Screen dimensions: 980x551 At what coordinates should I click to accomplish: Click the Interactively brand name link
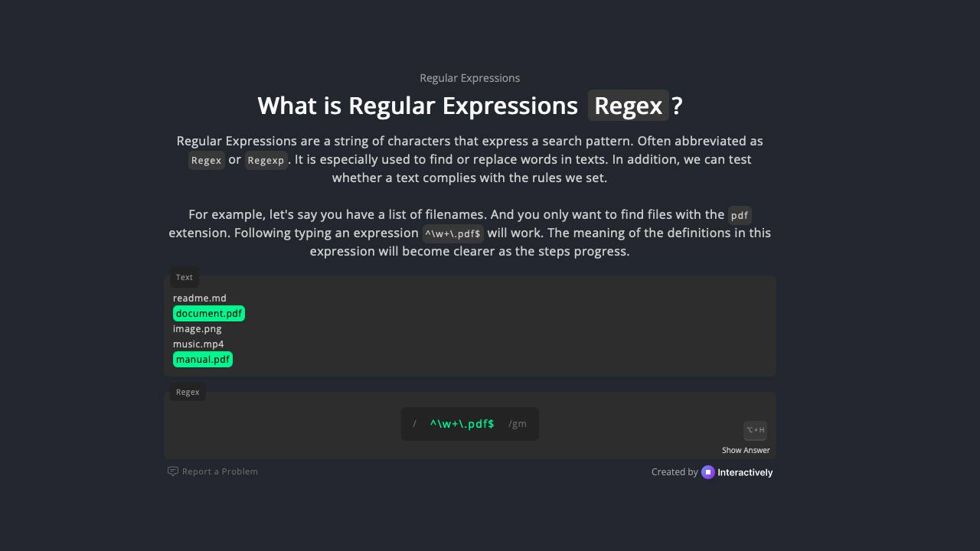click(743, 472)
